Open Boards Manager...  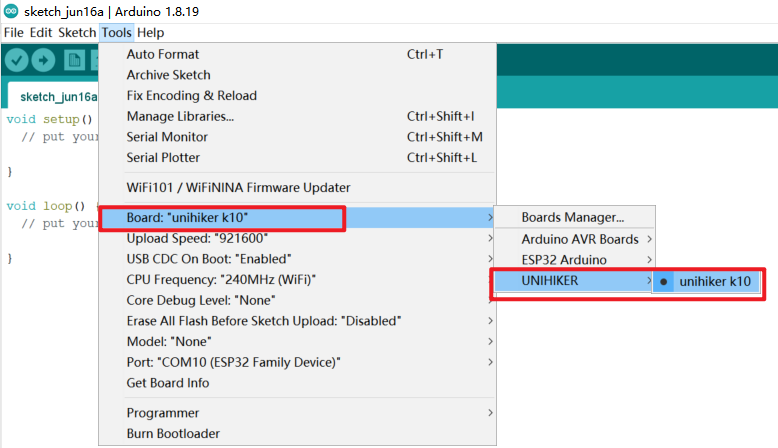tap(575, 217)
